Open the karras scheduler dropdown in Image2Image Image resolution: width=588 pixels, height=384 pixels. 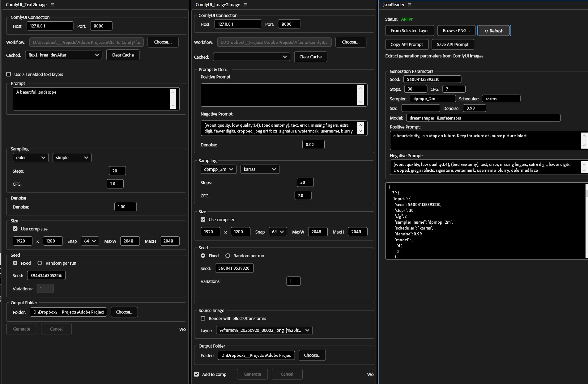pos(259,169)
